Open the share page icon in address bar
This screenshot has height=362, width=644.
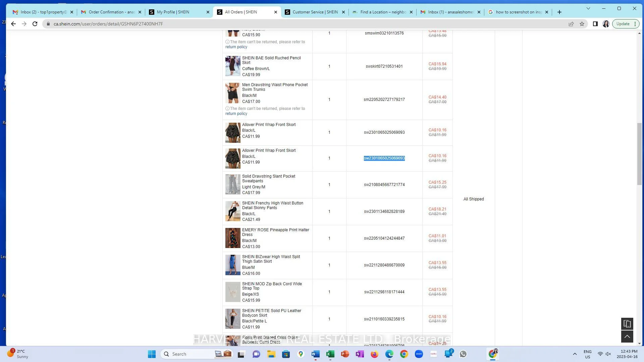point(571,24)
